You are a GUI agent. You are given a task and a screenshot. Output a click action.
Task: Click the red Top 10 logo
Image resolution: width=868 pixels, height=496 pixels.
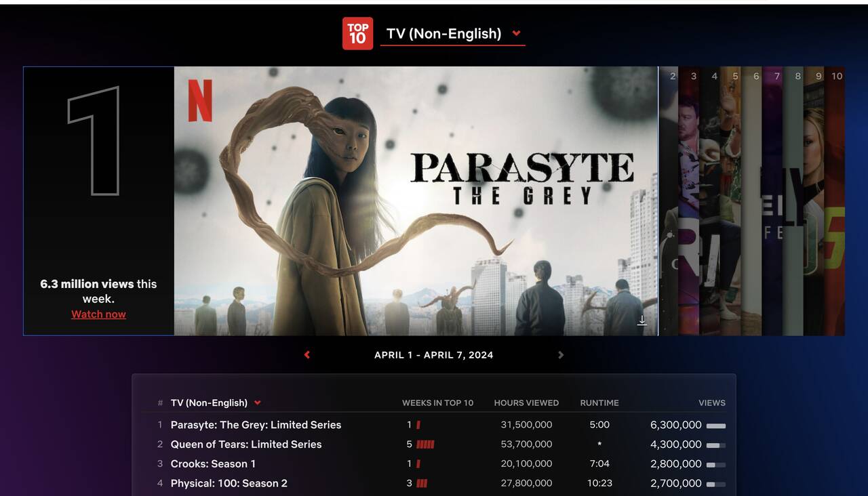[357, 33]
